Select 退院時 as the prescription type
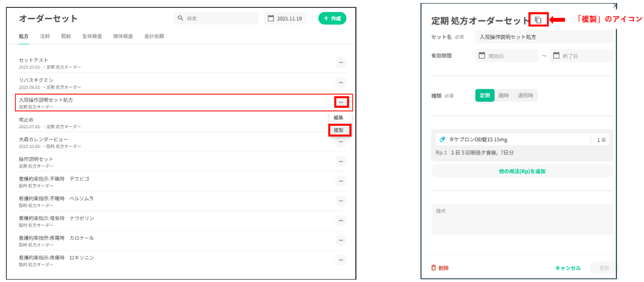The image size is (644, 282). pos(525,95)
